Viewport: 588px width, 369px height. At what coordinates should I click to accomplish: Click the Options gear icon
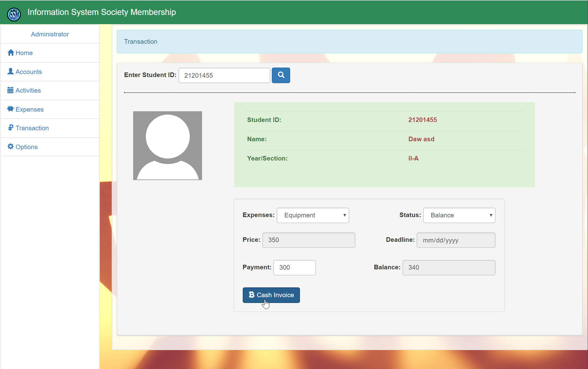(x=11, y=146)
